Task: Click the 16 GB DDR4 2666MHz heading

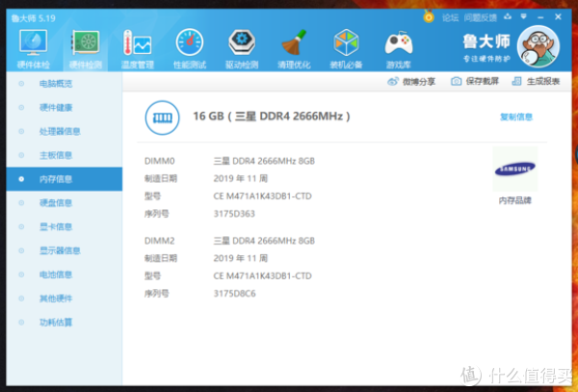Action: coord(272,117)
